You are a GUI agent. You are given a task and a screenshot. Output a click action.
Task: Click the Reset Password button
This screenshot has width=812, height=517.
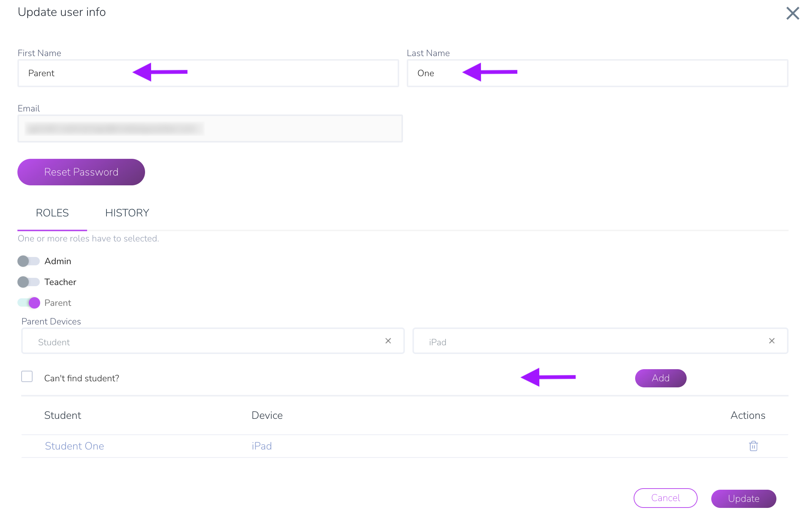[x=81, y=172]
